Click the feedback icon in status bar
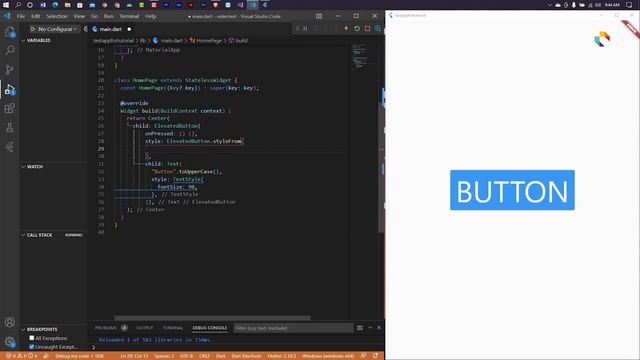Viewport: 640px width, 360px height. [x=363, y=356]
